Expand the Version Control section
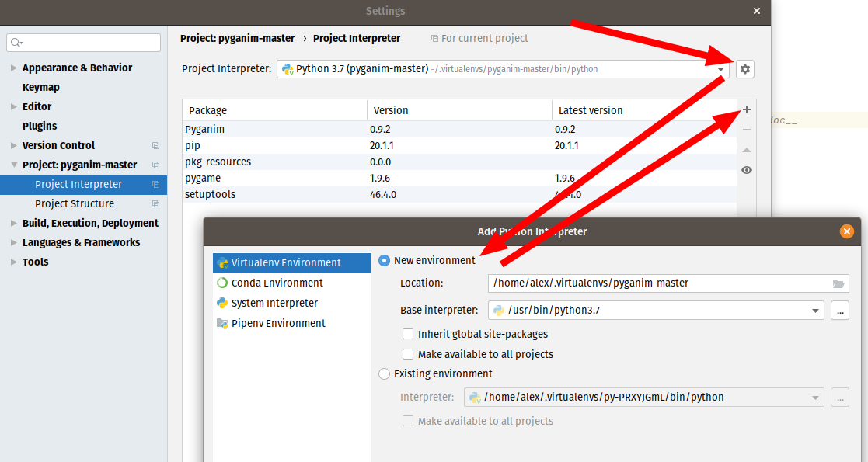Viewport: 868px width, 462px height. tap(13, 145)
